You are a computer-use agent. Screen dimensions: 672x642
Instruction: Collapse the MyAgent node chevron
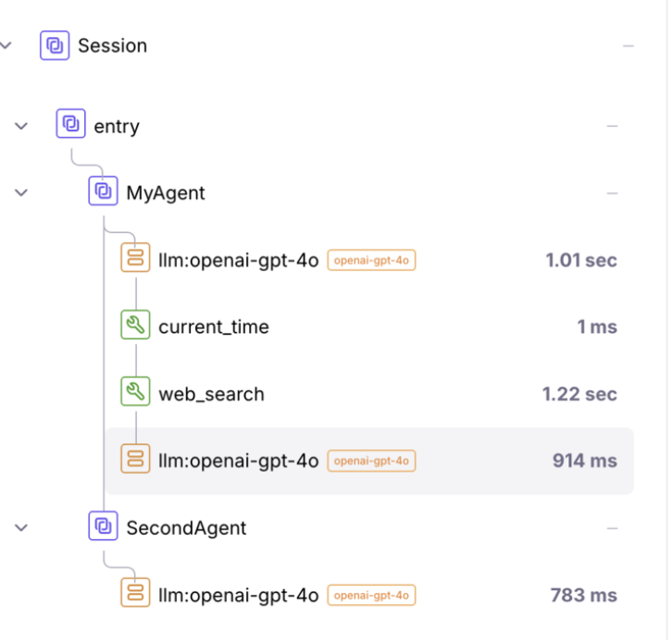pyautogui.click(x=22, y=193)
